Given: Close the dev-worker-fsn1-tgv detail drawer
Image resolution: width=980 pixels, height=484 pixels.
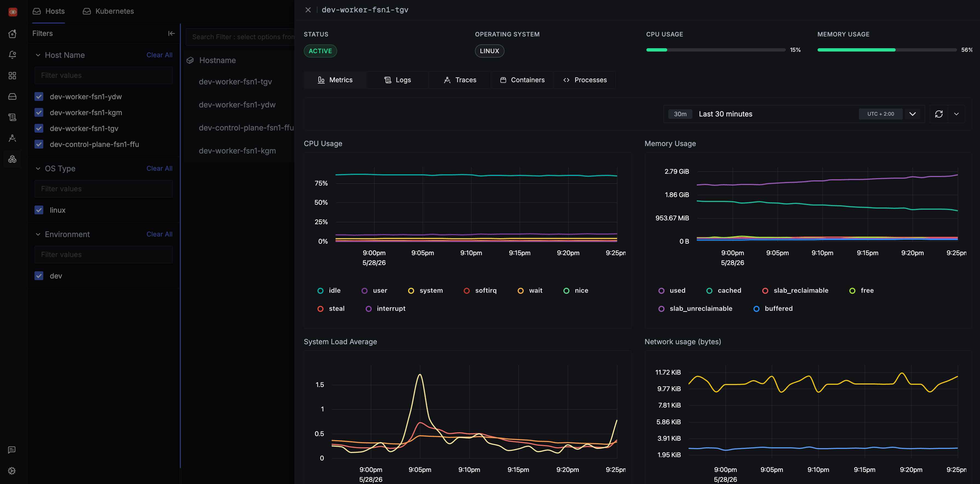Looking at the screenshot, I should tap(308, 10).
